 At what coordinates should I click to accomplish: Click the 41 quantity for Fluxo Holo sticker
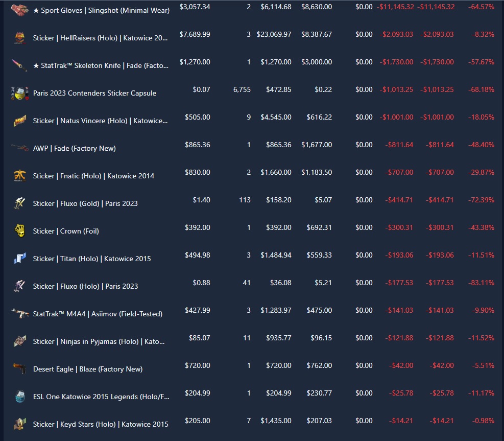click(247, 283)
